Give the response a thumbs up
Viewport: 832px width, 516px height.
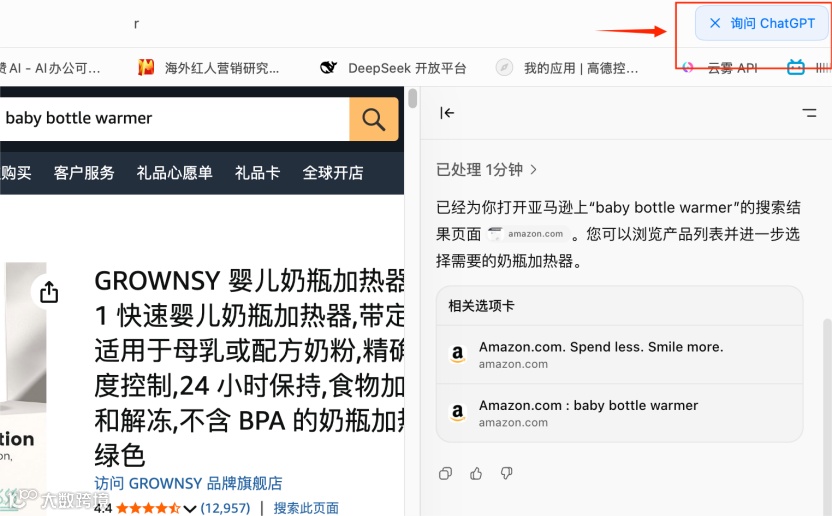pos(476,473)
